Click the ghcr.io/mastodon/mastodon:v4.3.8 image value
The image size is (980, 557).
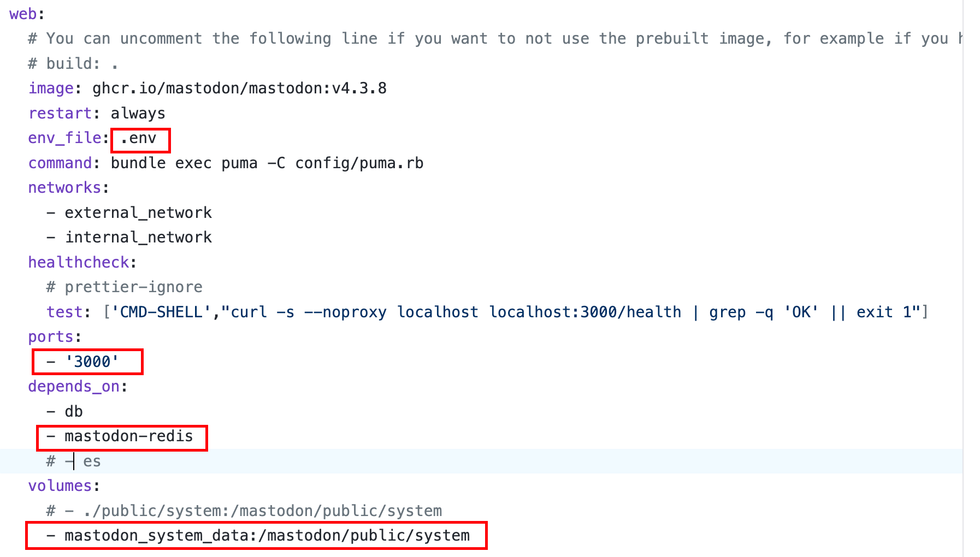239,88
